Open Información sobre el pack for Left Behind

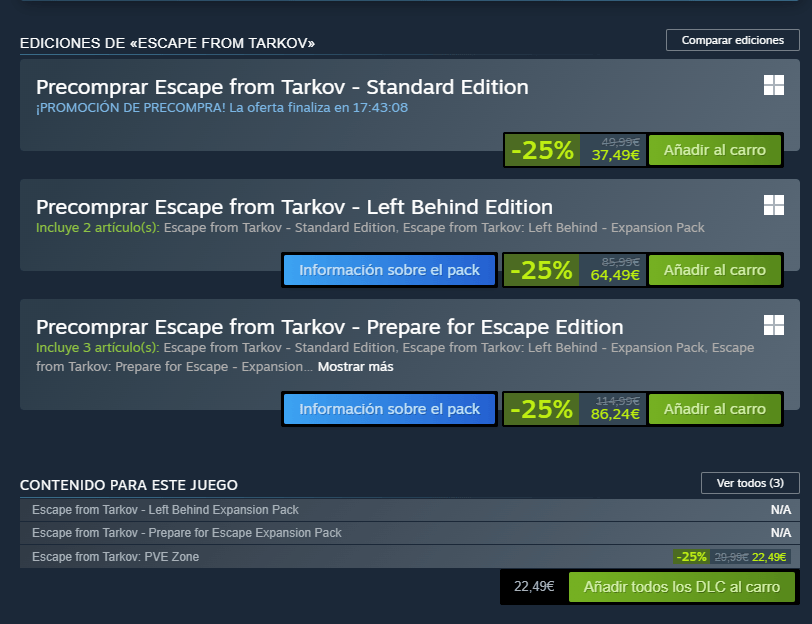(x=389, y=269)
